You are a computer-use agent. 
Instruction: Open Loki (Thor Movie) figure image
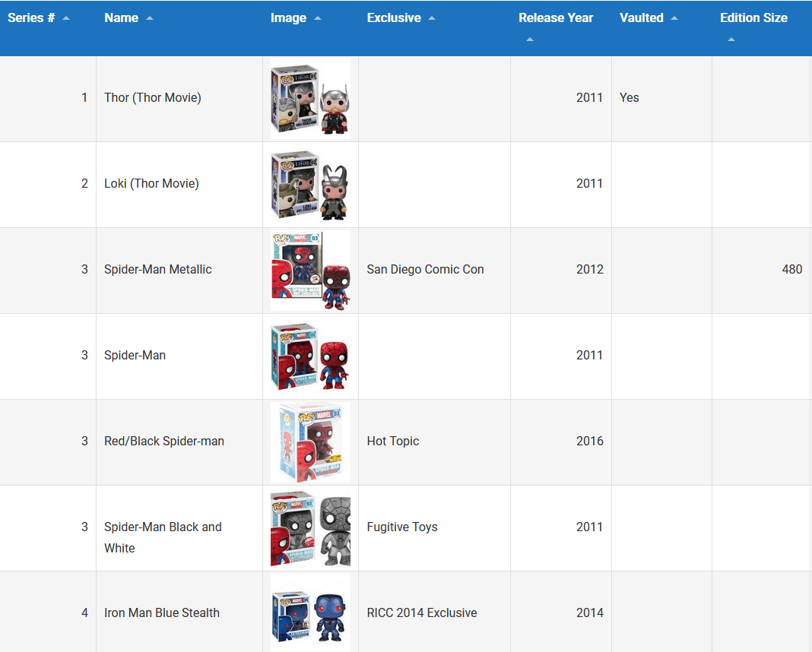(311, 185)
